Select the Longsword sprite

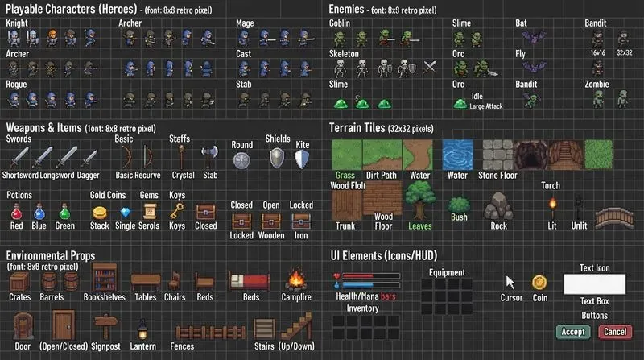coord(43,157)
